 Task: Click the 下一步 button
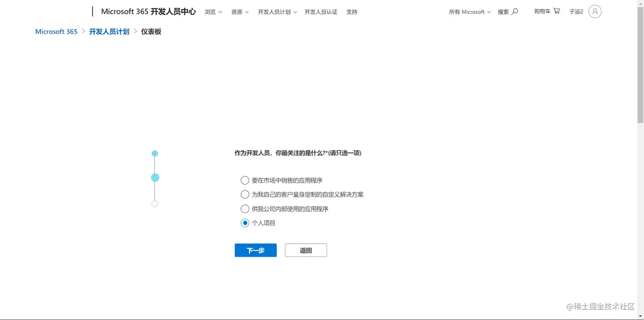[x=255, y=250]
